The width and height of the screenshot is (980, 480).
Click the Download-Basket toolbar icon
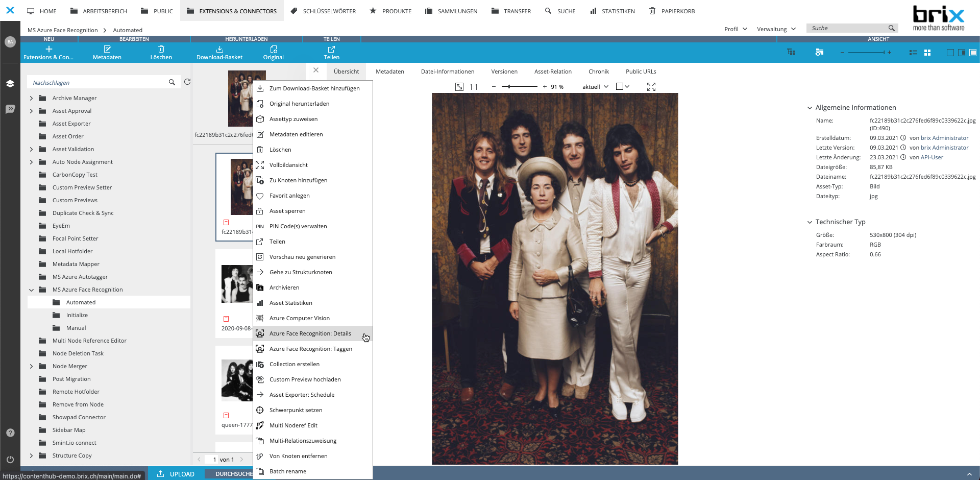tap(219, 49)
